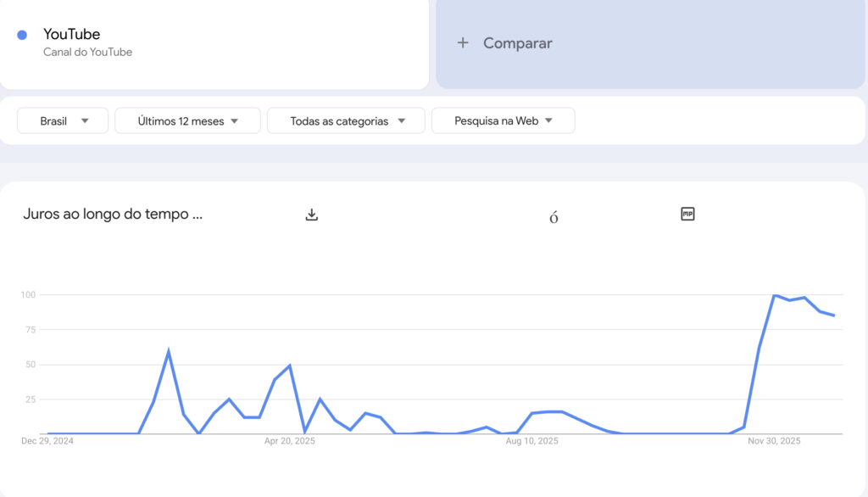Click the plus icon beside Comparar
This screenshot has height=497, width=868.
tap(463, 42)
